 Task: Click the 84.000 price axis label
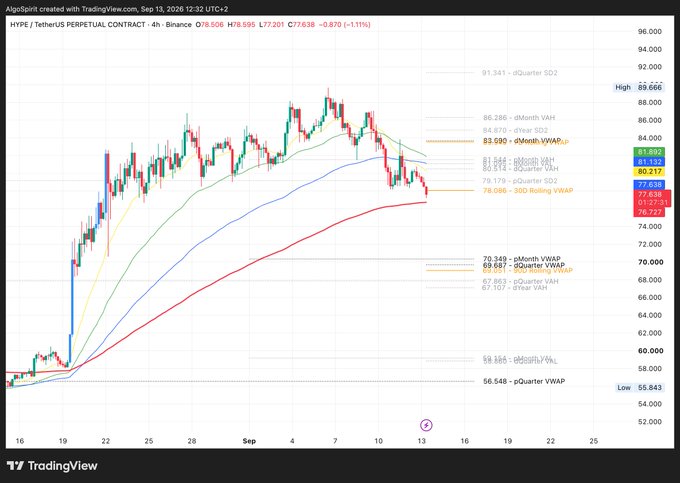[x=650, y=138]
